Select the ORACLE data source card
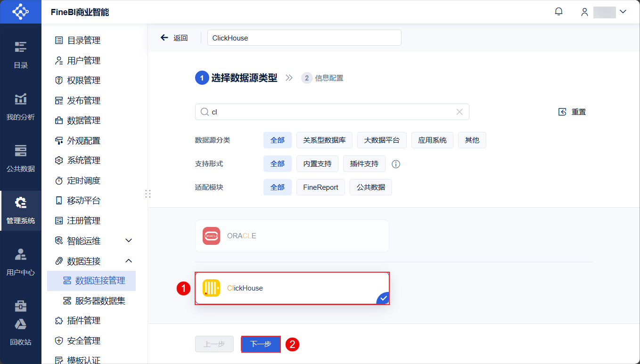The image size is (640, 364). [x=292, y=236]
